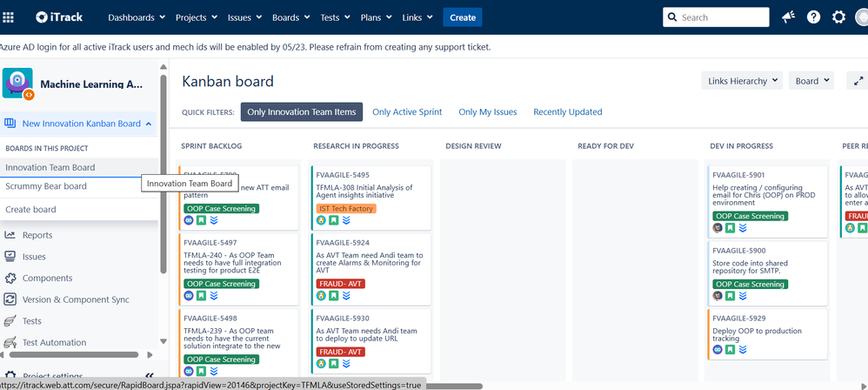Open the settings gear icon
This screenshot has height=390, width=868.
838,17
